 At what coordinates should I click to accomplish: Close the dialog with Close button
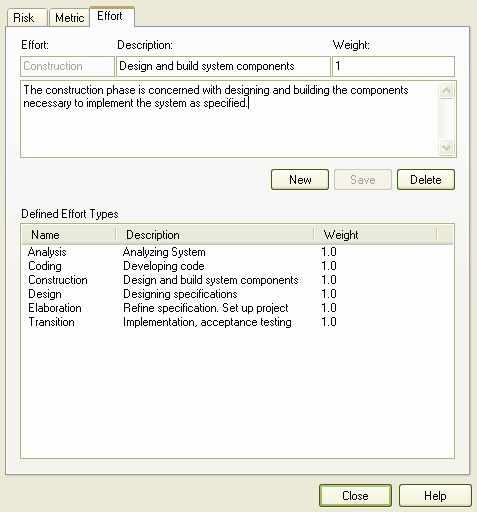coord(355,495)
